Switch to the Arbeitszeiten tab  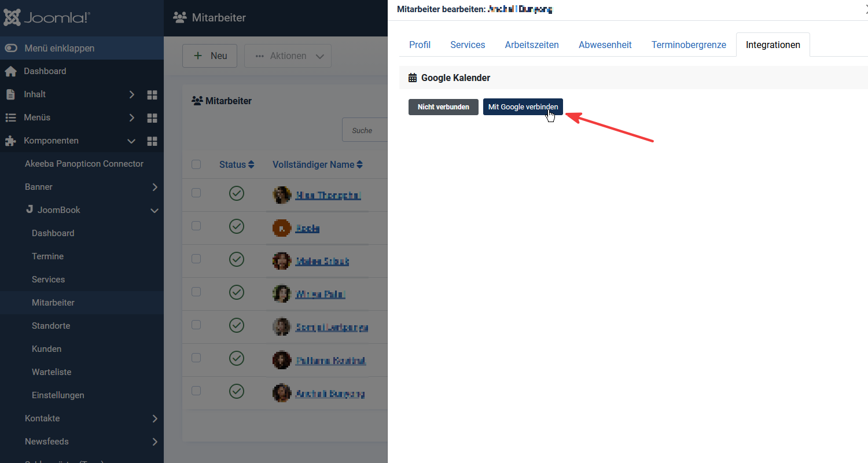click(532, 45)
